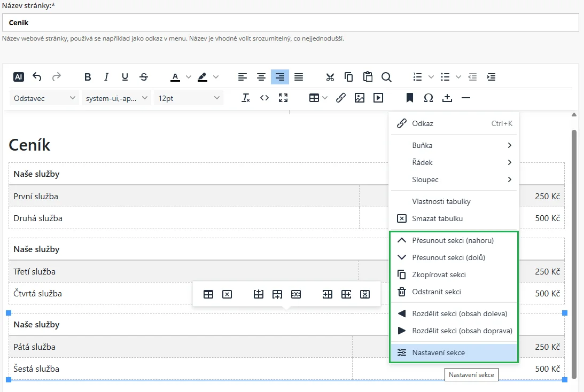Image resolution: width=584 pixels, height=392 pixels.
Task: Click the insert media play icon
Action: click(x=378, y=98)
